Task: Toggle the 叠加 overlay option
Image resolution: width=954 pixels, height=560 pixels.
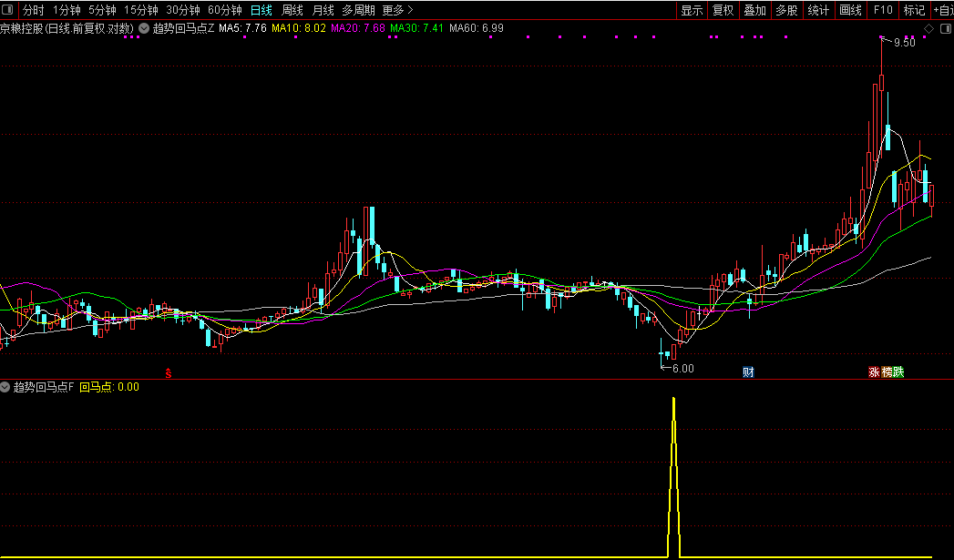Action: 754,11
